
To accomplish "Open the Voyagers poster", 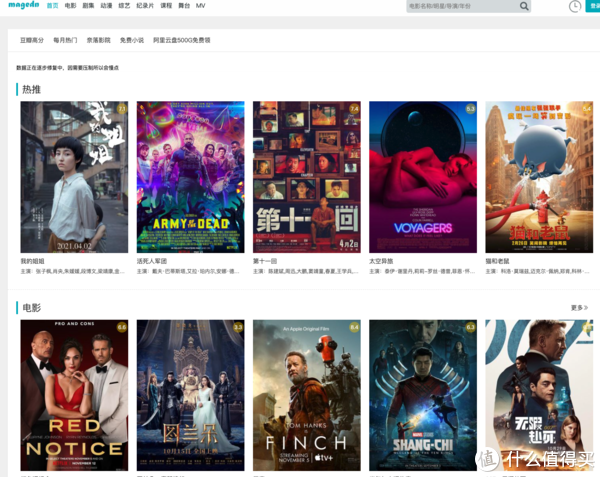I will point(423,177).
